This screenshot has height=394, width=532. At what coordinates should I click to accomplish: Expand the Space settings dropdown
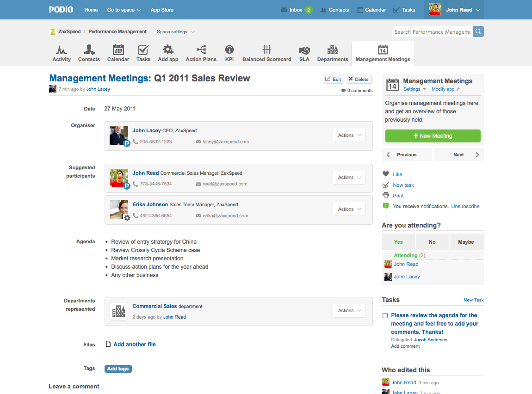click(176, 32)
